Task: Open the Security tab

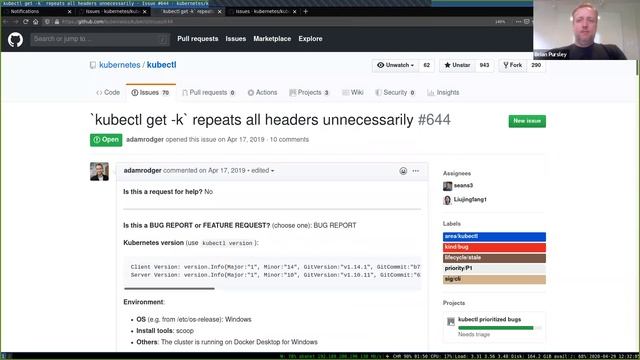Action: click(x=395, y=93)
